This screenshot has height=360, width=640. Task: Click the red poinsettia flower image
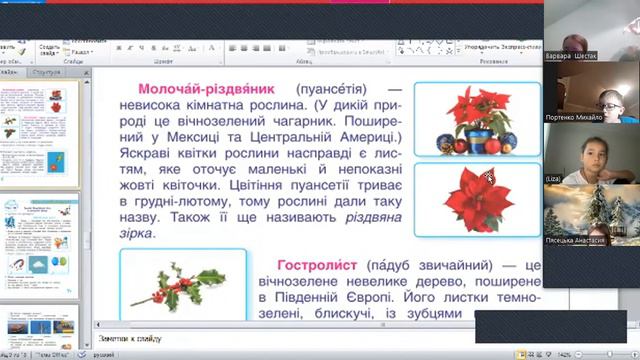[x=478, y=200]
